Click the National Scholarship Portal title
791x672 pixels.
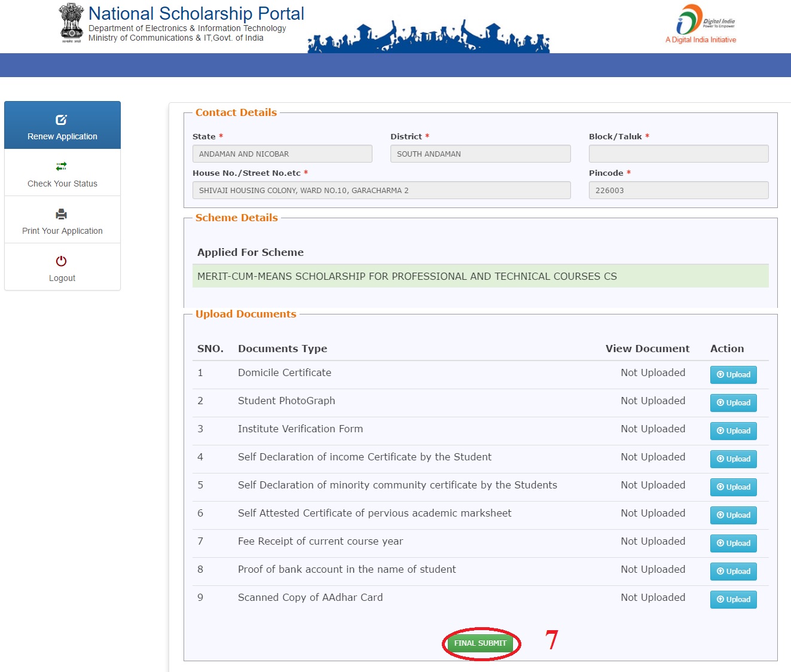pyautogui.click(x=196, y=13)
